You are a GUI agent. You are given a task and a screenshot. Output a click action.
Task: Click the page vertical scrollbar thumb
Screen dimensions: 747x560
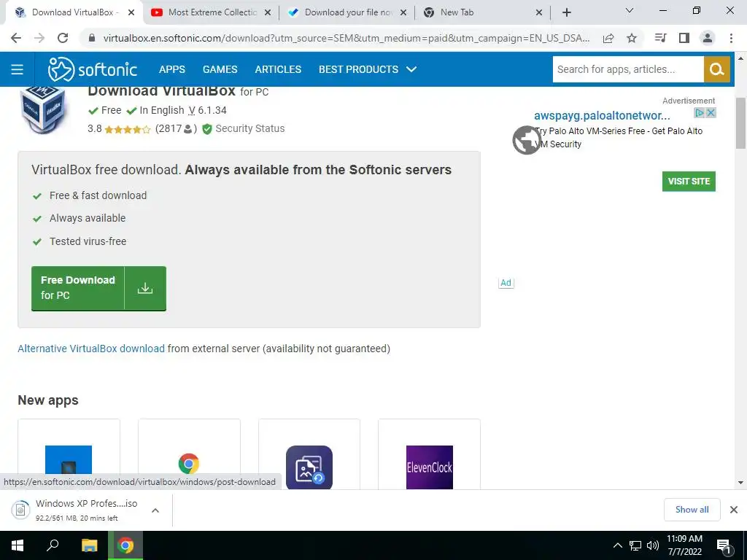click(740, 122)
